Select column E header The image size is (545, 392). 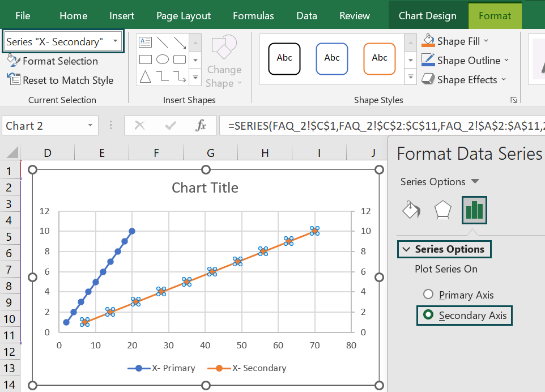pos(102,153)
